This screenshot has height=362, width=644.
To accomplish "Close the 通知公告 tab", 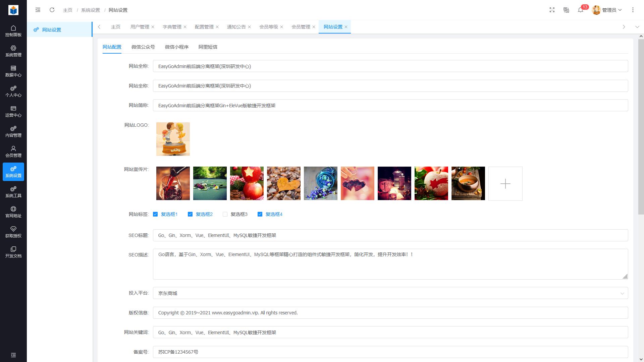I will click(x=250, y=27).
